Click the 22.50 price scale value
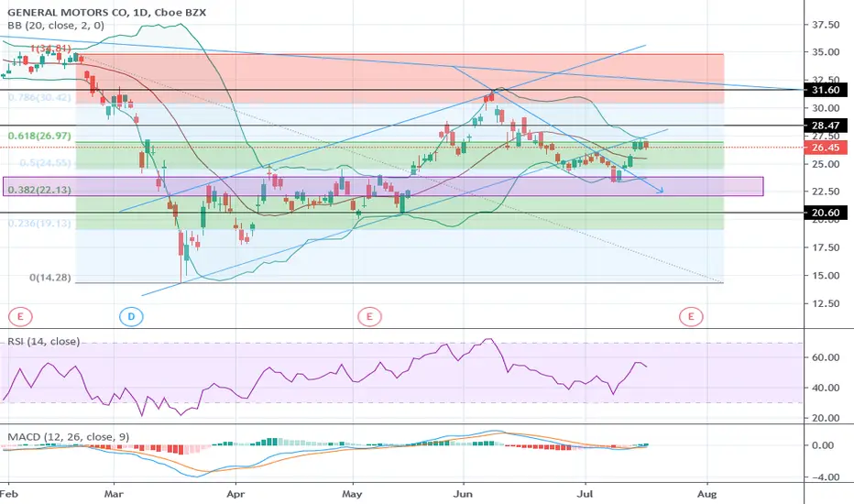854x504 pixels. (x=826, y=192)
